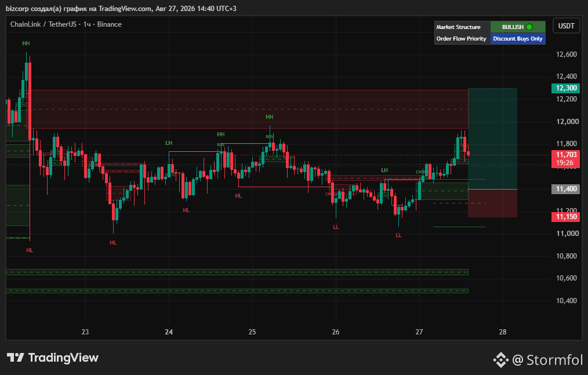This screenshot has height=375, width=588.
Task: Click the LL label under the 26th's evening low
Action: click(x=398, y=235)
